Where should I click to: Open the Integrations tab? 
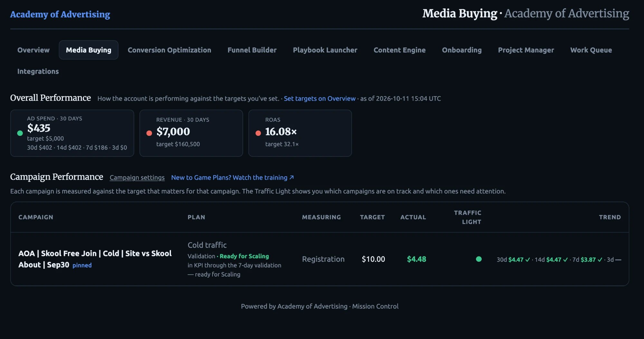click(x=38, y=71)
